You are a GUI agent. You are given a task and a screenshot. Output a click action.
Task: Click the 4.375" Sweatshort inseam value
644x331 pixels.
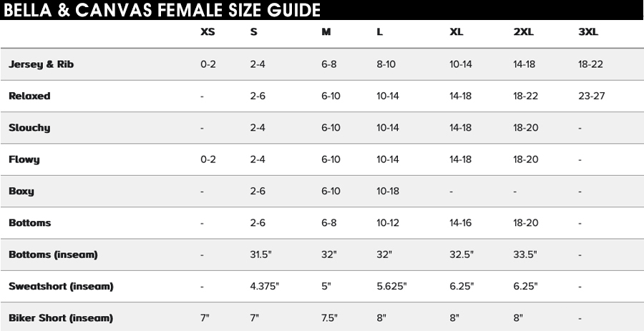click(265, 286)
